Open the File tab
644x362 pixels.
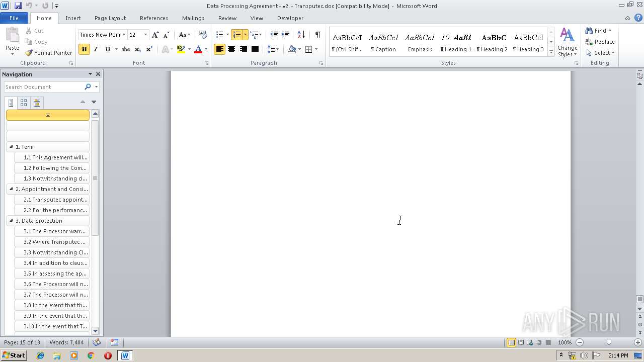[14, 18]
